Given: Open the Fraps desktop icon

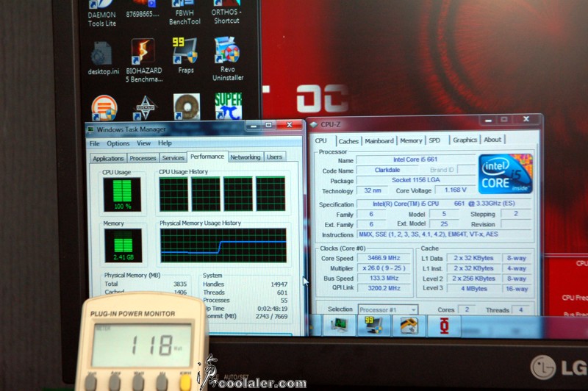Looking at the screenshot, I should pyautogui.click(x=185, y=54).
